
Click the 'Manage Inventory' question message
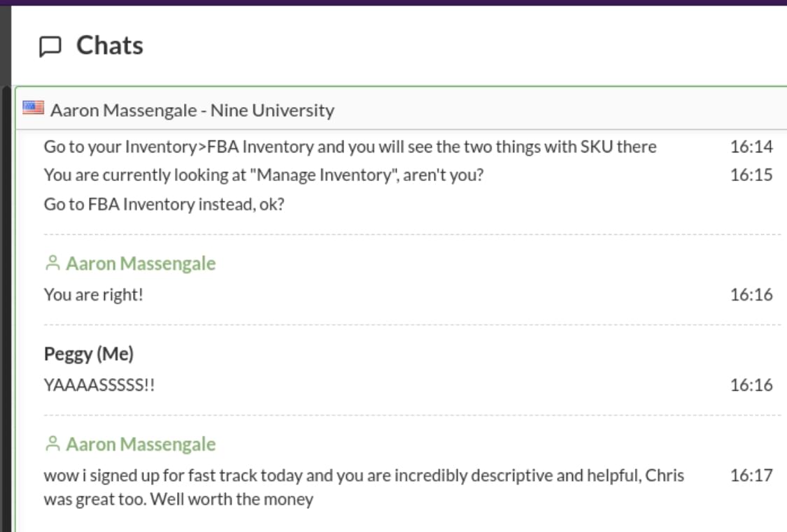coord(264,175)
